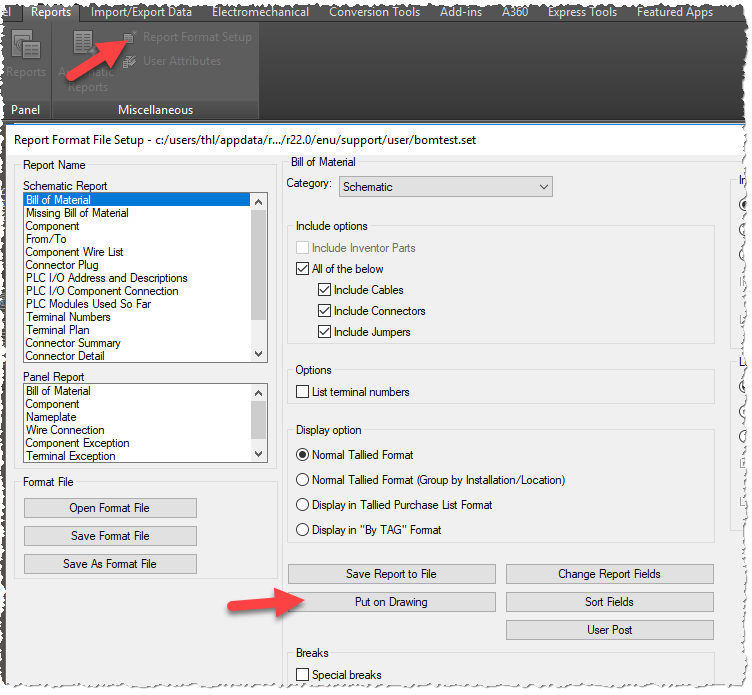The height and width of the screenshot is (695, 752).
Task: Select Panel Report Component entry
Action: point(137,404)
